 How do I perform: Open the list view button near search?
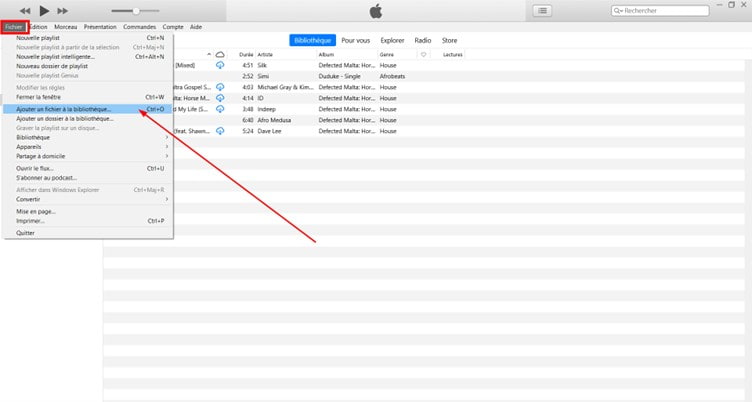coord(542,11)
